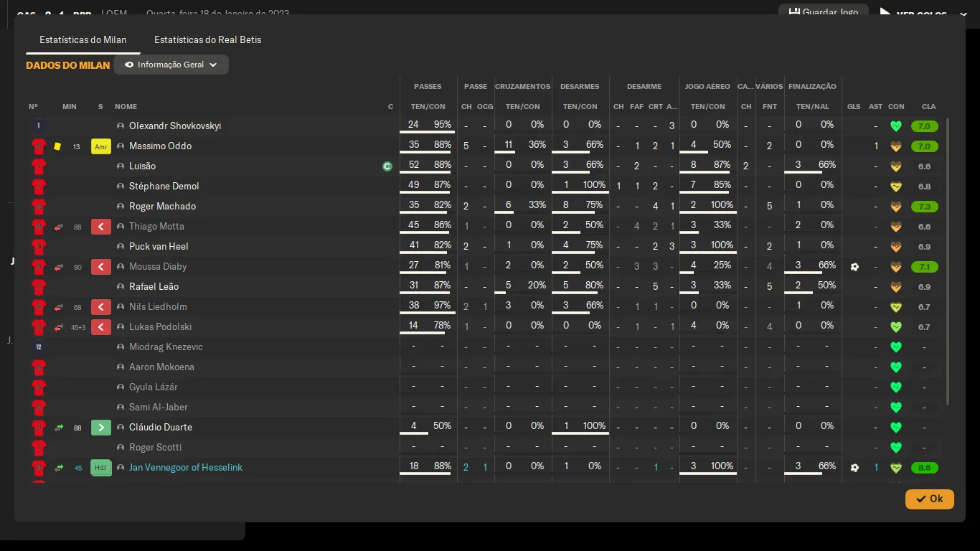The width and height of the screenshot is (980, 551).
Task: Click the captain badge next to Luisão
Action: coord(387,166)
